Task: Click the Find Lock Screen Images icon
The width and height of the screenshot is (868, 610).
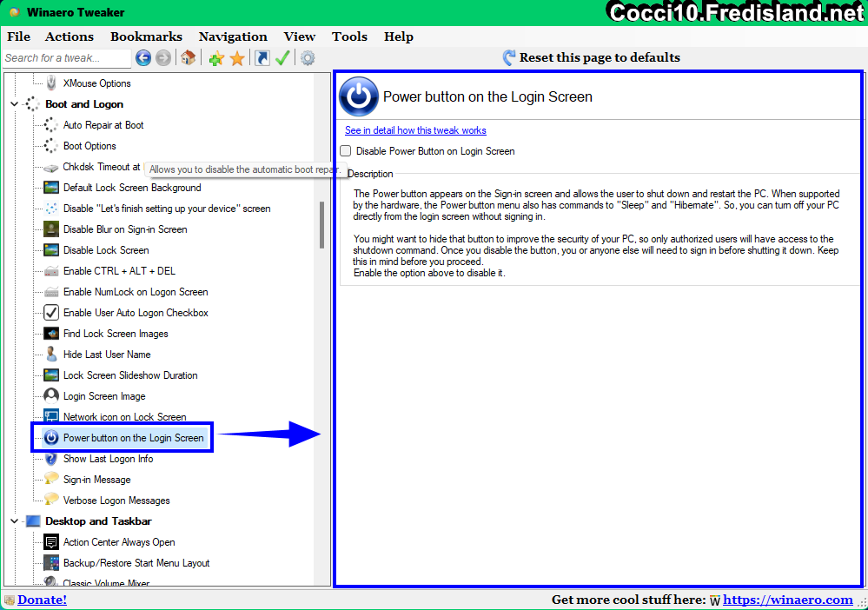Action: click(51, 334)
